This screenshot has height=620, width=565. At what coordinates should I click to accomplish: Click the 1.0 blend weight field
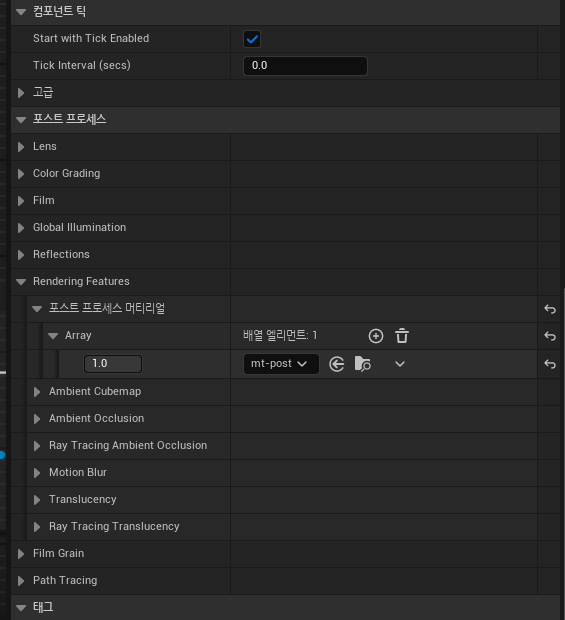click(x=113, y=364)
